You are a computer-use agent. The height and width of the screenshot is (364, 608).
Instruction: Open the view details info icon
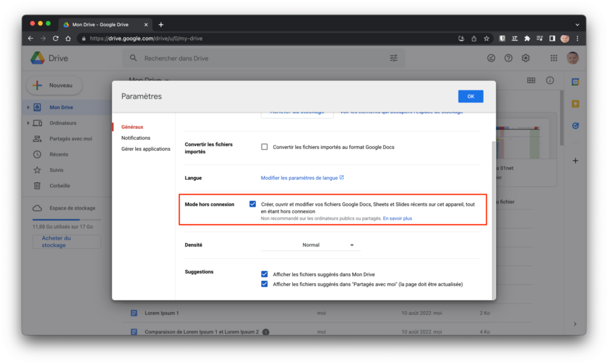tap(550, 80)
